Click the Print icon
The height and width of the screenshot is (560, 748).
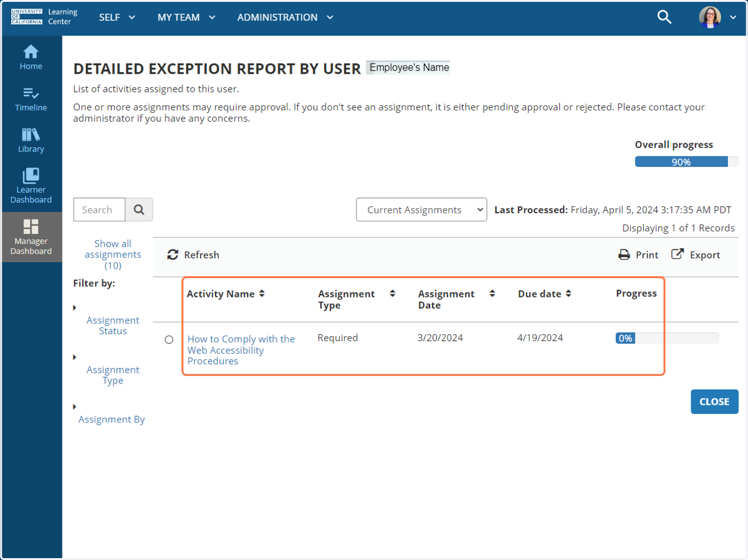[x=624, y=254]
